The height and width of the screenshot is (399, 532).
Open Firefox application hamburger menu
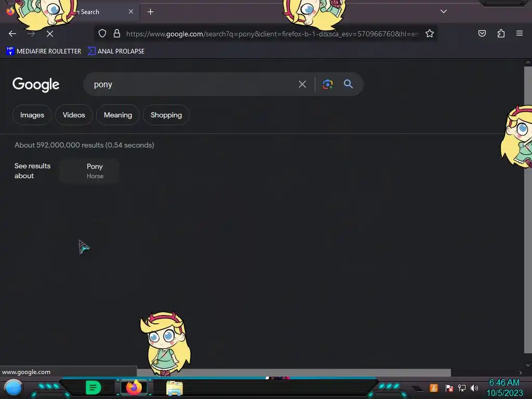[520, 33]
